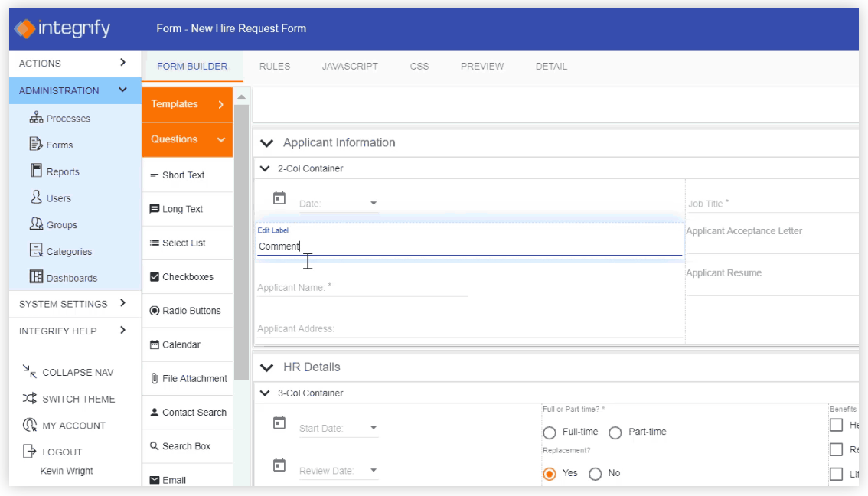Image resolution: width=868 pixels, height=496 pixels.
Task: Click the Switch Theme shuffle icon
Action: [29, 399]
